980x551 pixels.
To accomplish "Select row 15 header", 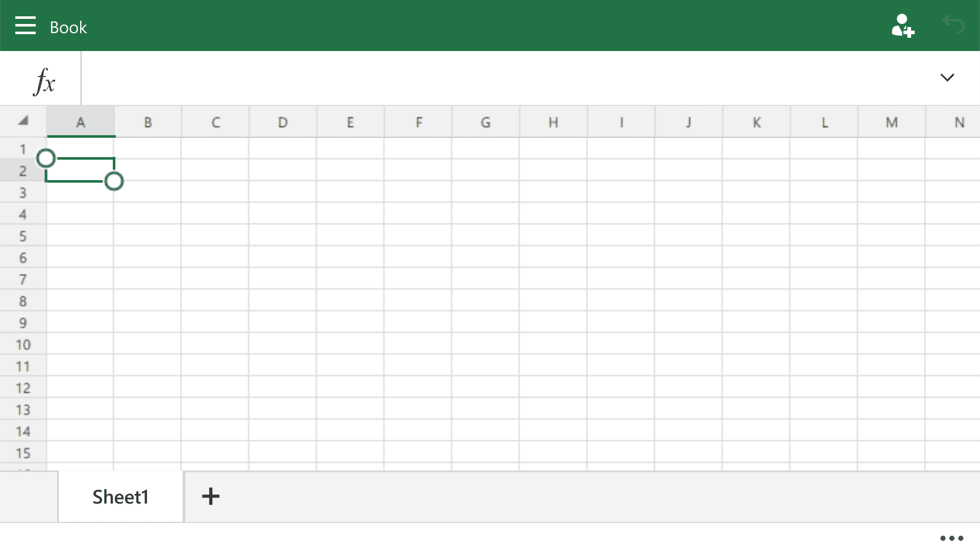I will point(23,453).
